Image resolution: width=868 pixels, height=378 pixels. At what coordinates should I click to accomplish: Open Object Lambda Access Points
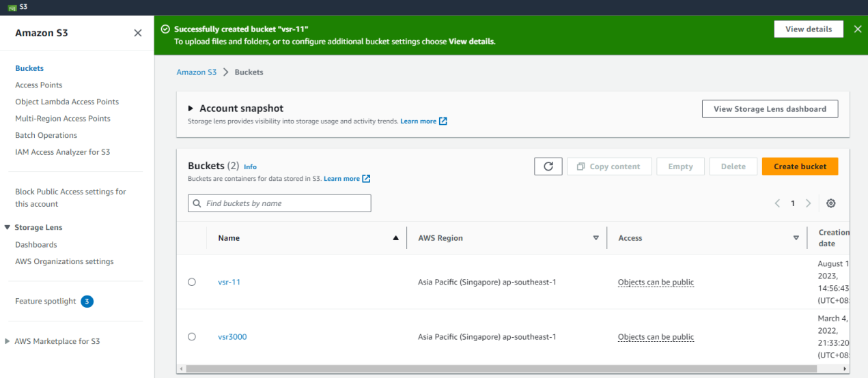[67, 102]
